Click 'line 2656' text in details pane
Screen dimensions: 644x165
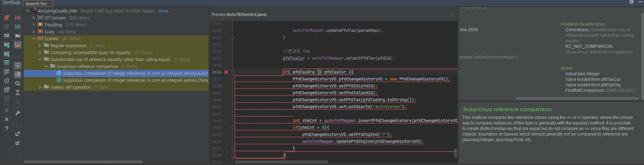tap(469, 30)
